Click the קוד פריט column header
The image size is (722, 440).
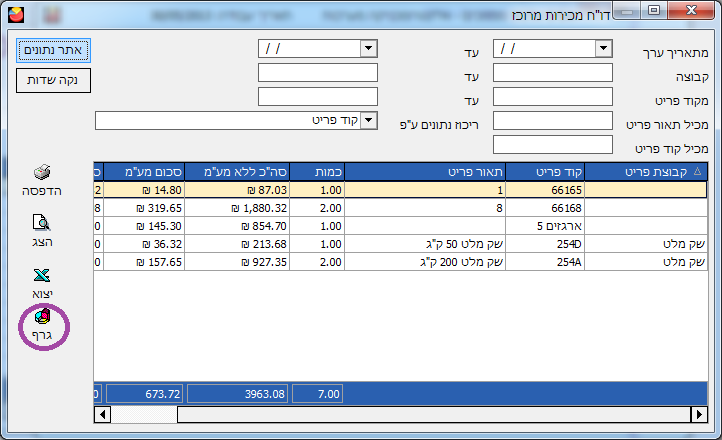(544, 172)
